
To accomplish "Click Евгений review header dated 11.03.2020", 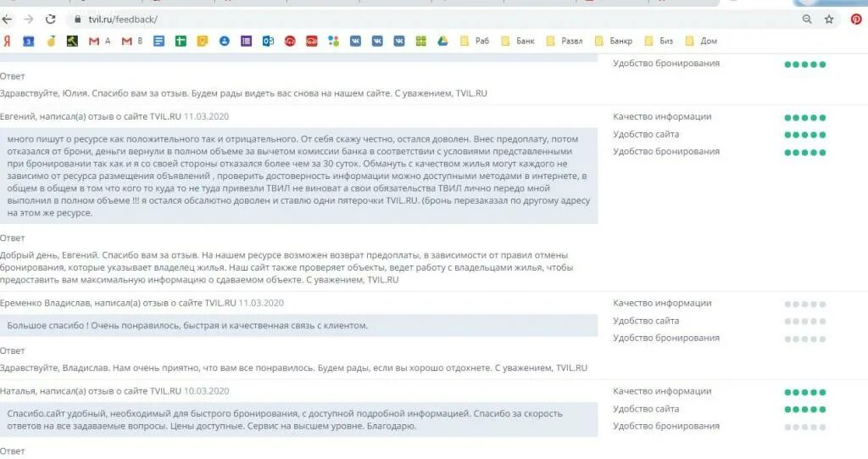I will click(114, 116).
